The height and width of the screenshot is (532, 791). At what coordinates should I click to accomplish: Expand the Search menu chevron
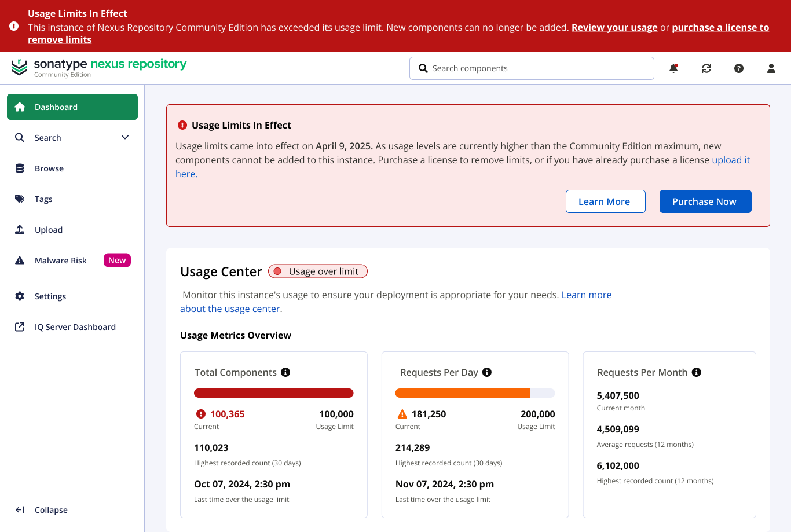[125, 138]
